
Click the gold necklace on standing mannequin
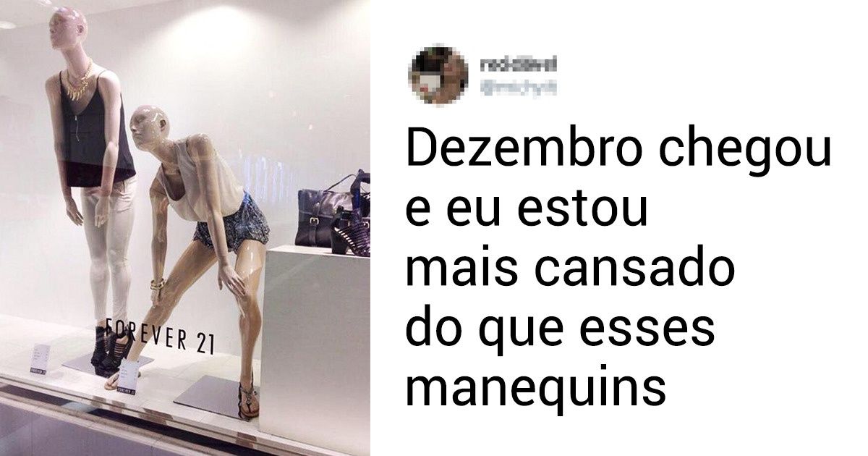78,83
